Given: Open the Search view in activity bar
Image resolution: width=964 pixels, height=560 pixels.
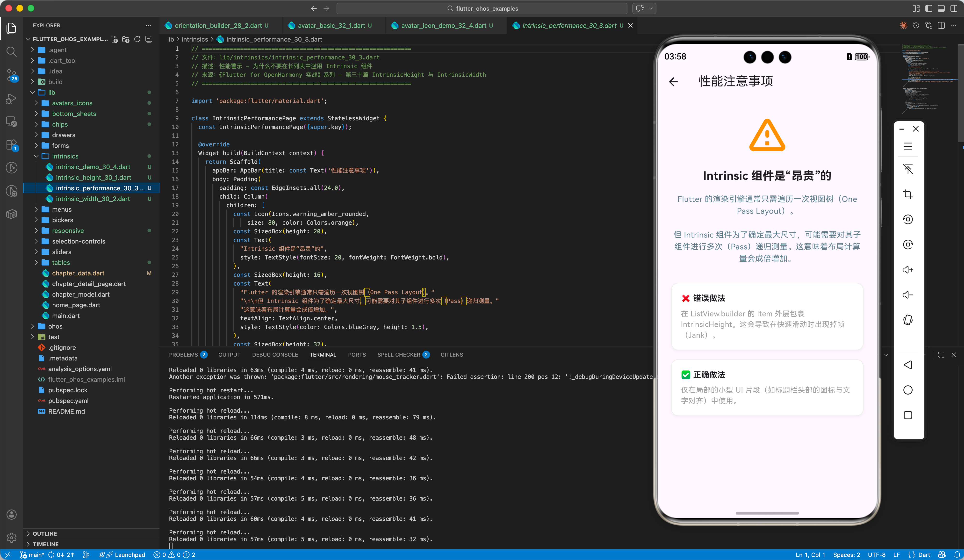Looking at the screenshot, I should [x=12, y=52].
